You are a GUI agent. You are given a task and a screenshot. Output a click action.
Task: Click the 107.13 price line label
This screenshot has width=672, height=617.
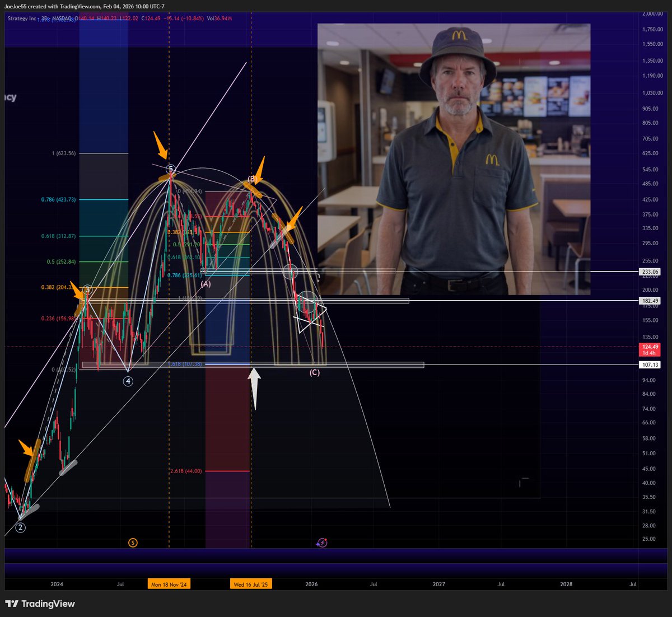pyautogui.click(x=650, y=364)
